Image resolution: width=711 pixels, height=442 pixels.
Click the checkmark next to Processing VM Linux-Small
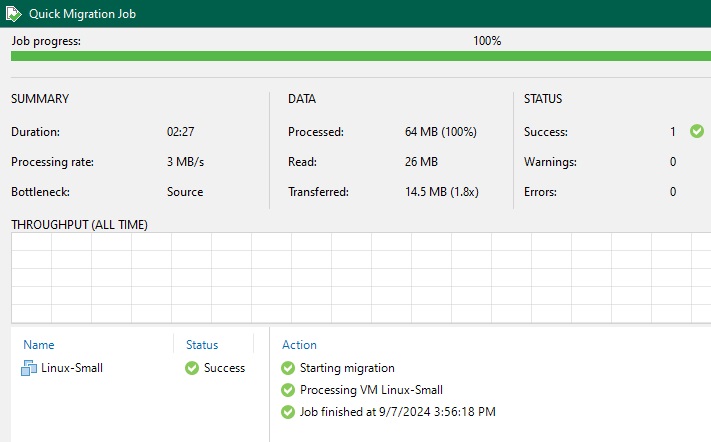pos(288,390)
